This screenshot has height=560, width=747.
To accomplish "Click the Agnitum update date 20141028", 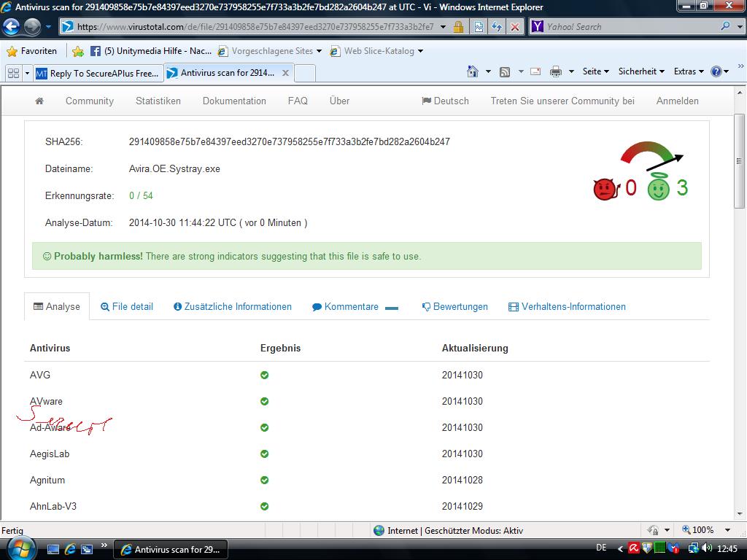I will [462, 480].
